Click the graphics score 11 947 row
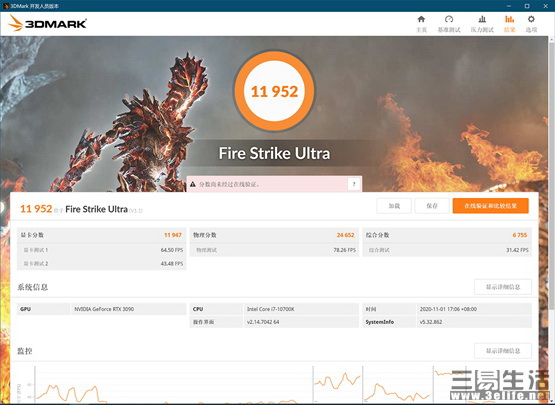Screen dimensions: 555x405 [102, 235]
